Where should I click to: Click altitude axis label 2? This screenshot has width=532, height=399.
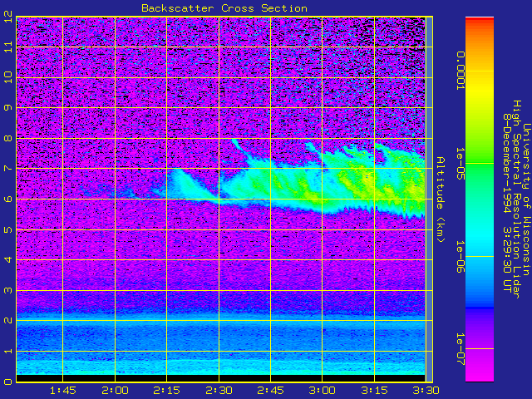tap(8, 321)
